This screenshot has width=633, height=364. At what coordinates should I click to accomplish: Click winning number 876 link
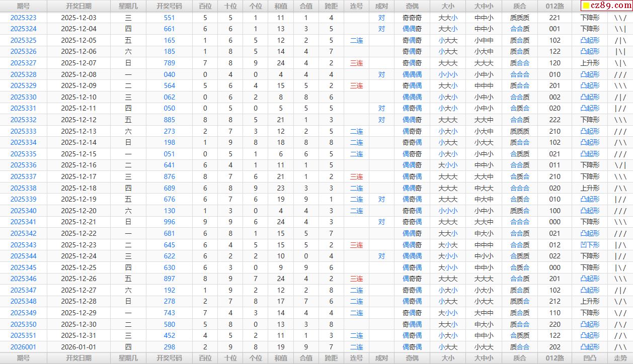[170, 176]
